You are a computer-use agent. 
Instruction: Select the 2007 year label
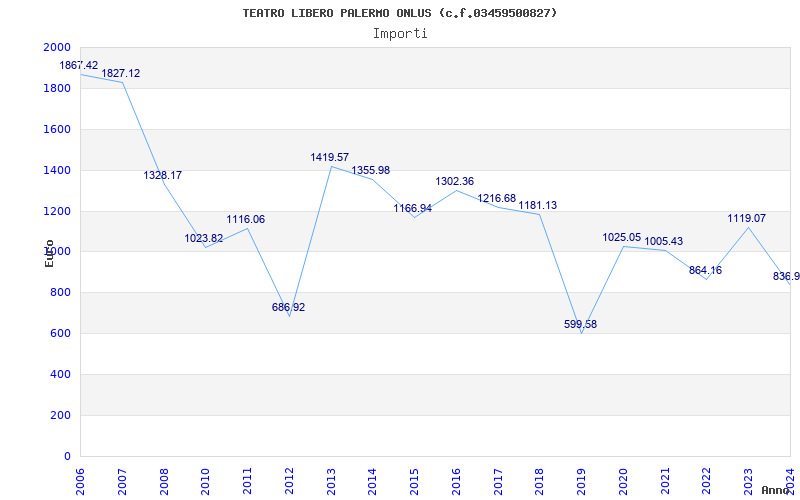click(122, 482)
